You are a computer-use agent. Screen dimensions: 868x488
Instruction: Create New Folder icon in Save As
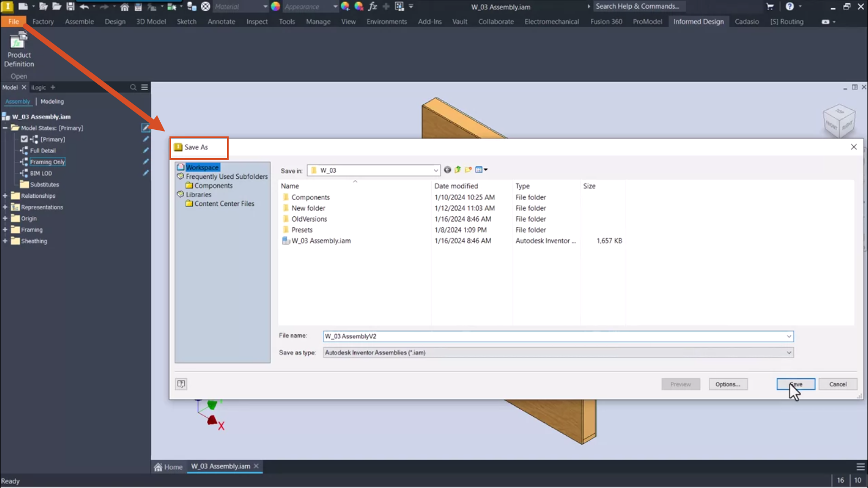[x=468, y=170]
